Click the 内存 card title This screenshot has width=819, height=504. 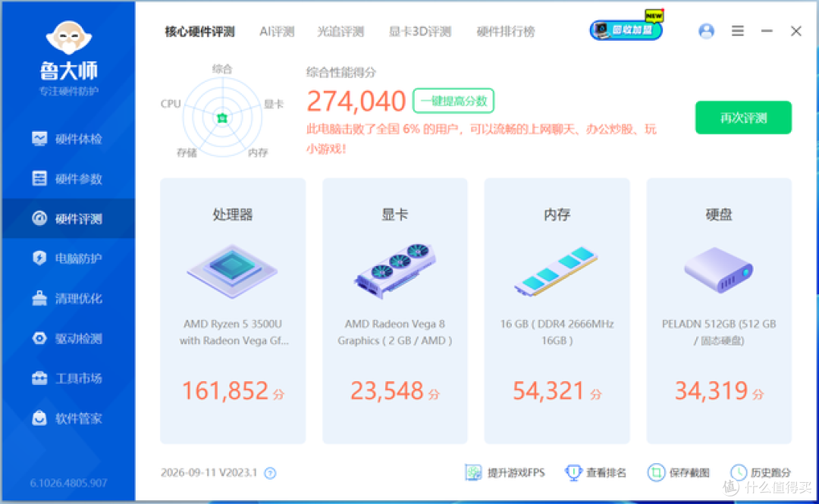[557, 214]
